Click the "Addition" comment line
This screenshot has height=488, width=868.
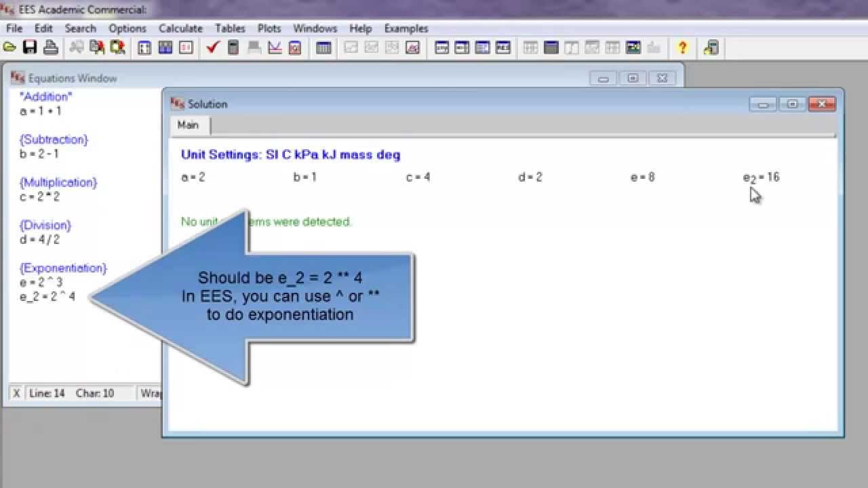[46, 97]
